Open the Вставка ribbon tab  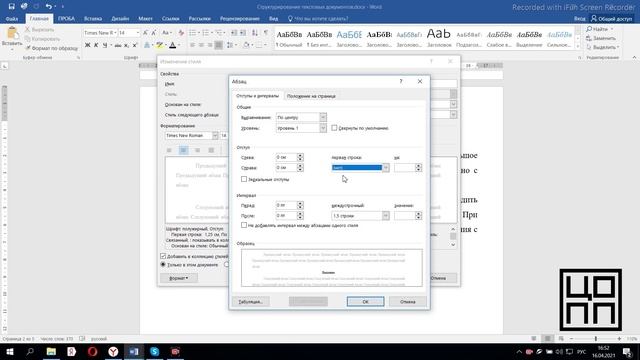click(x=93, y=19)
